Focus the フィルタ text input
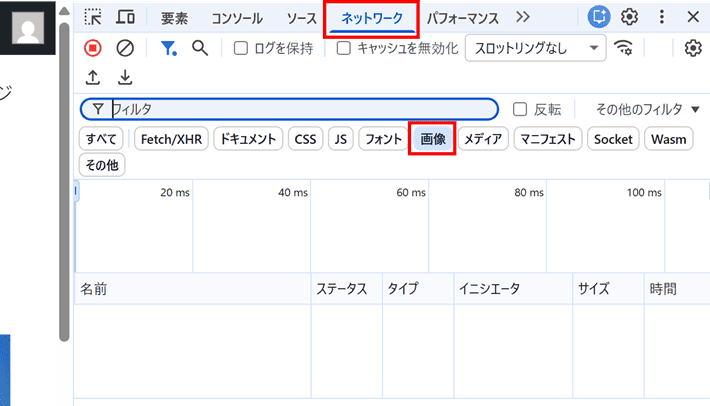The image size is (710, 406). coord(289,109)
